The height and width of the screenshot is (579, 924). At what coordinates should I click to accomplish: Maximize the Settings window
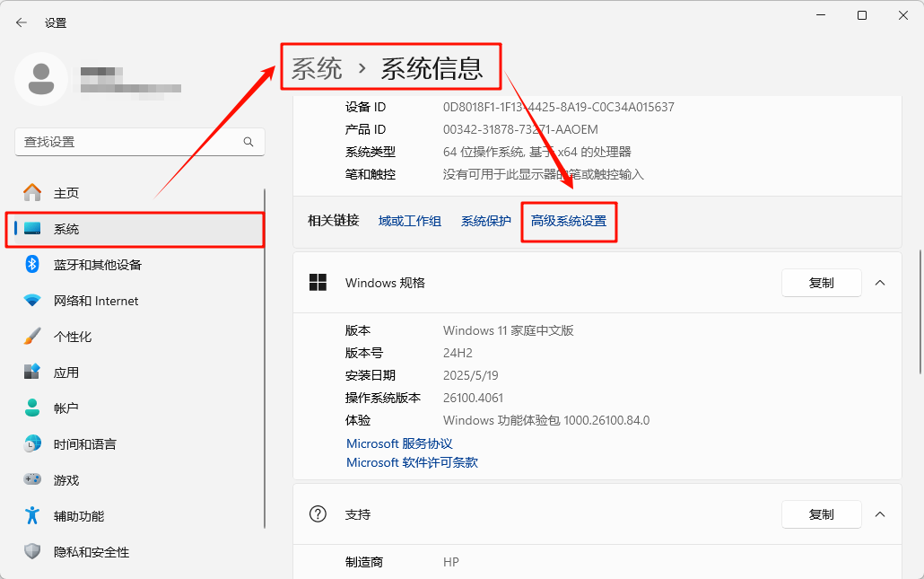(861, 15)
